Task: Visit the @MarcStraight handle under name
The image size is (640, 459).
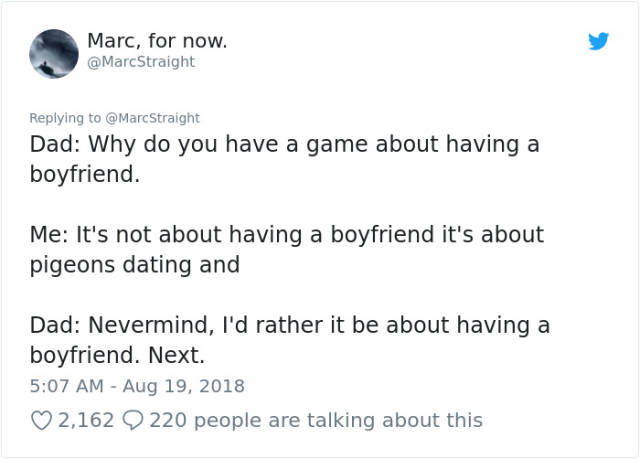Action: [141, 62]
